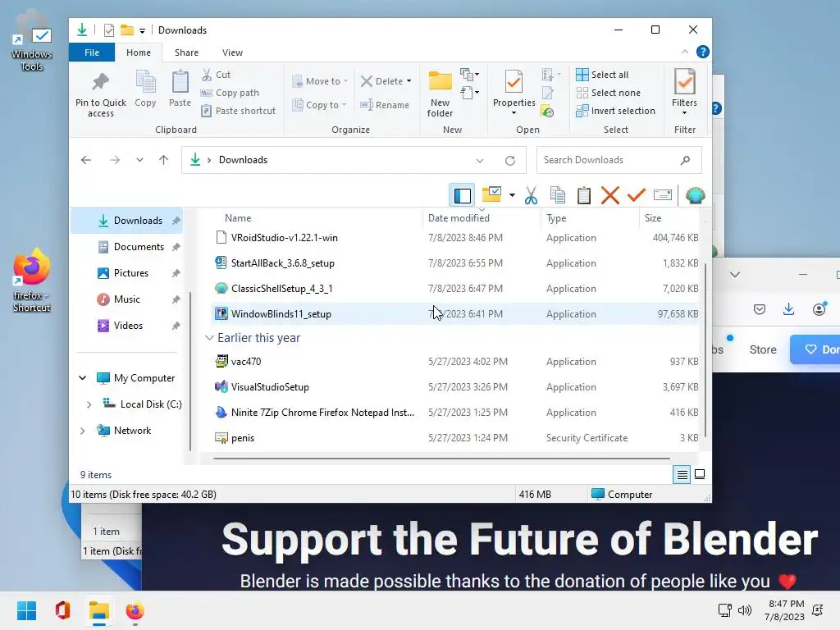Switch to large icons view layout
840x630 pixels.
click(700, 474)
